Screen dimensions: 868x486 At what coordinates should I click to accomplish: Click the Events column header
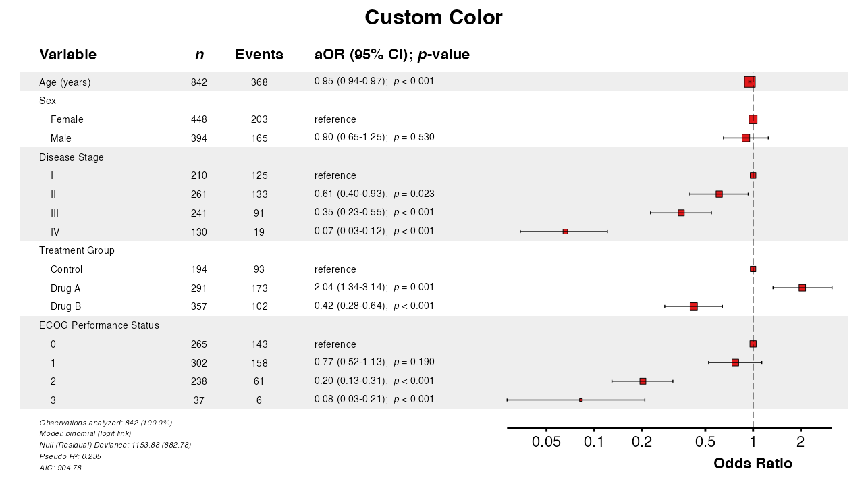click(259, 55)
